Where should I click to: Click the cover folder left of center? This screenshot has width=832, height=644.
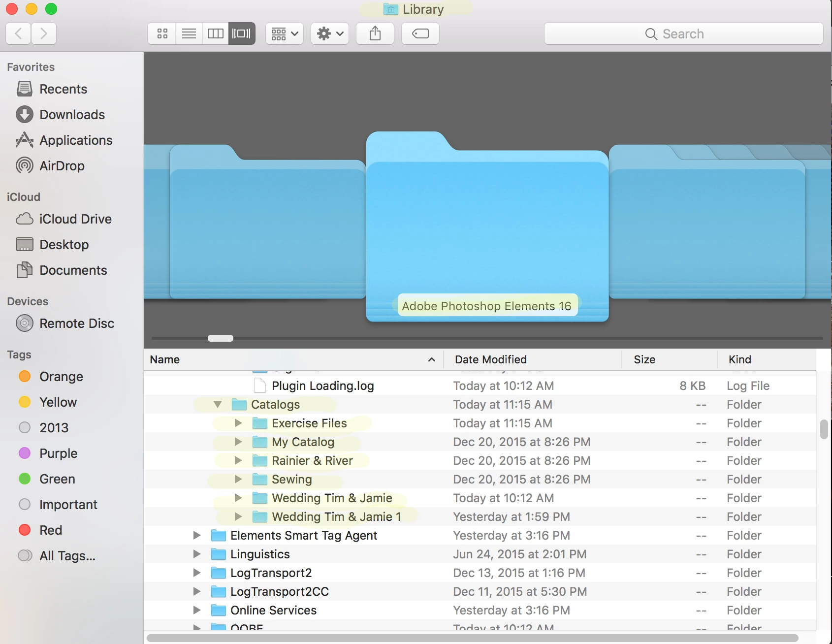[267, 222]
